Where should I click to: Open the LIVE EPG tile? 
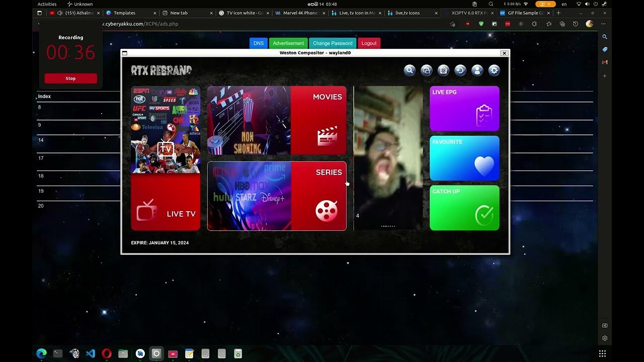[x=464, y=109]
